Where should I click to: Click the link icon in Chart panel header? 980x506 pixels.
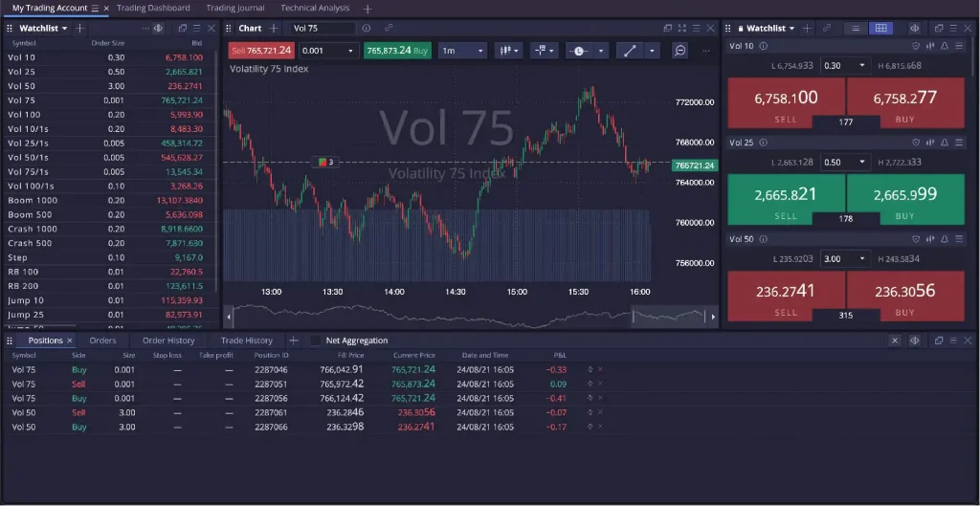tap(388, 29)
